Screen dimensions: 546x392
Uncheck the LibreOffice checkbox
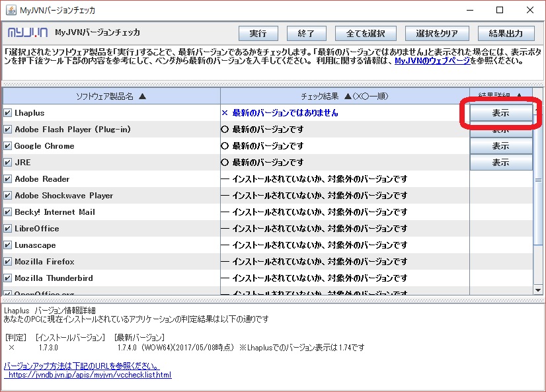tap(8, 229)
